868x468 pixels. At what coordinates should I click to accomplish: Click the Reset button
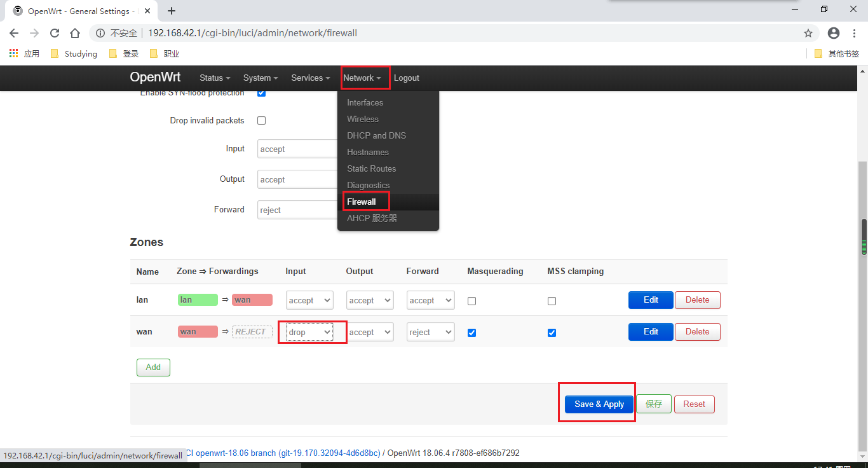pyautogui.click(x=694, y=404)
